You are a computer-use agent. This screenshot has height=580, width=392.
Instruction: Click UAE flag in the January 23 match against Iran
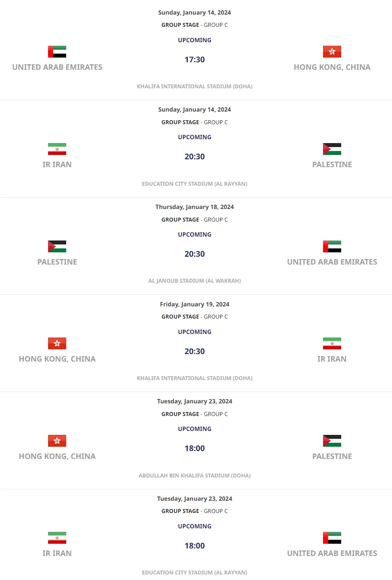coord(332,538)
